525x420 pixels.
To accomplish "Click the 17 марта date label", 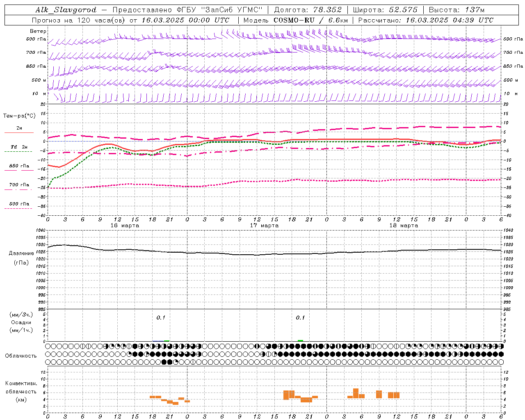I will coord(264,226).
